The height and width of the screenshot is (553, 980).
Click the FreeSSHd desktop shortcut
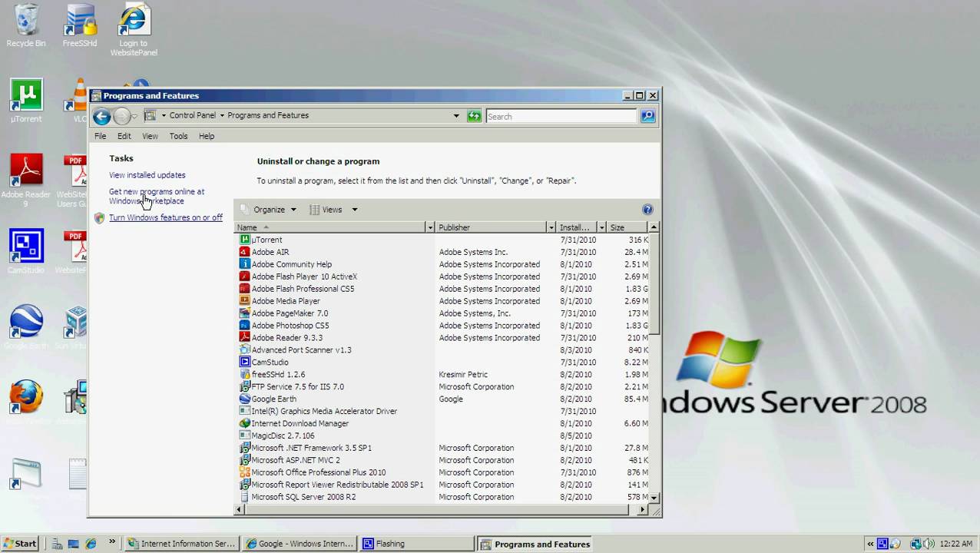tap(80, 25)
